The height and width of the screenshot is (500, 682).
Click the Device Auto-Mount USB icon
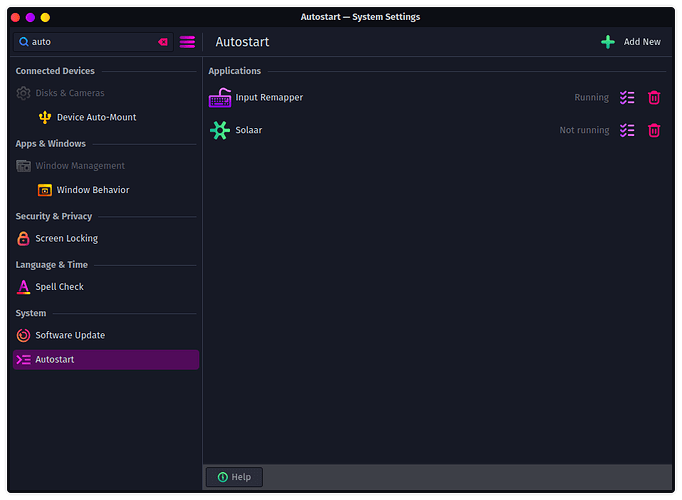(x=45, y=117)
